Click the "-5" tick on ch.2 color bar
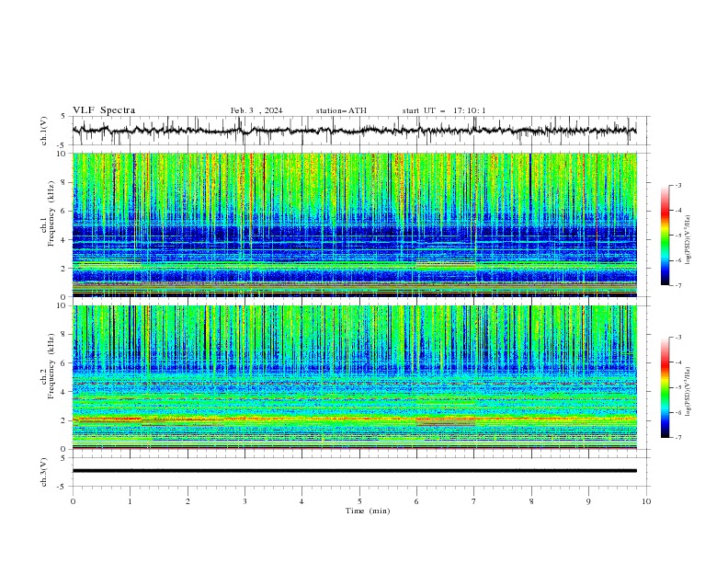This screenshot has width=728, height=563. pyautogui.click(x=677, y=387)
